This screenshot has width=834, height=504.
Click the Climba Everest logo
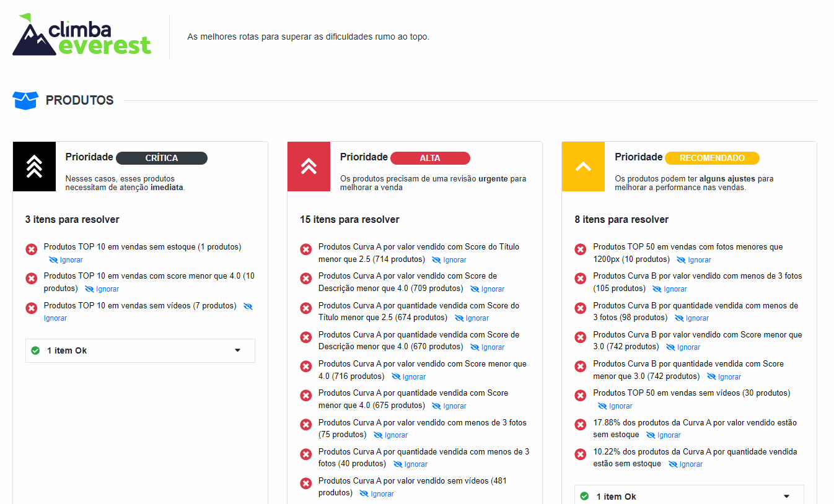[82, 35]
